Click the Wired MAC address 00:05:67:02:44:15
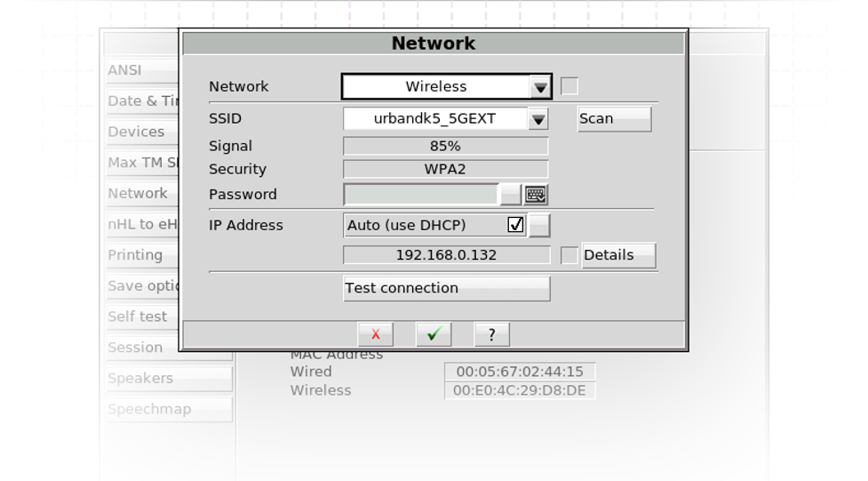This screenshot has height=481, width=868. click(x=520, y=372)
